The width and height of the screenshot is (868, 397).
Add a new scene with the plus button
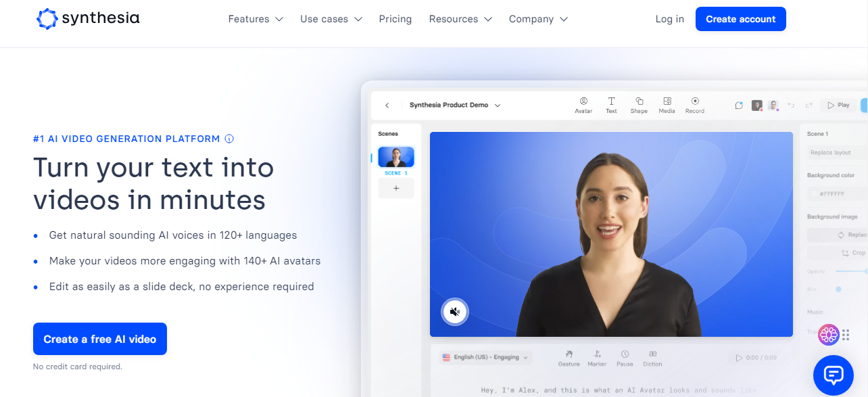point(396,189)
